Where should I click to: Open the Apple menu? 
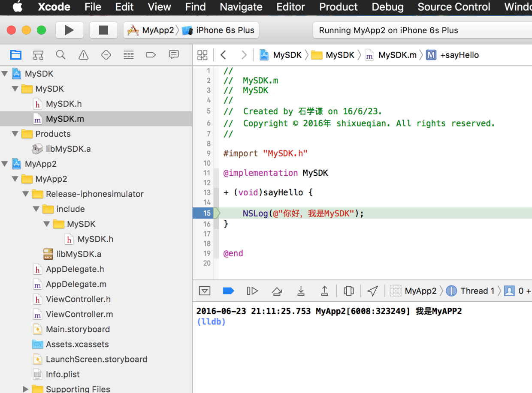pos(18,6)
